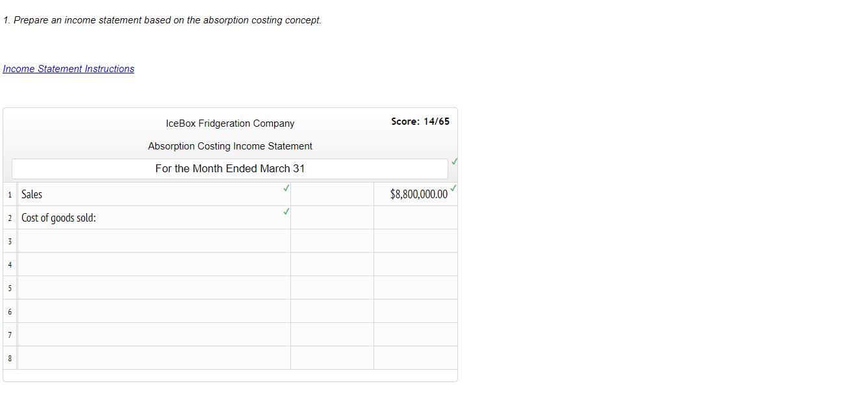Click the rightmost amount cell in row 4
Viewport: 868px width, 397px height.
click(x=415, y=264)
